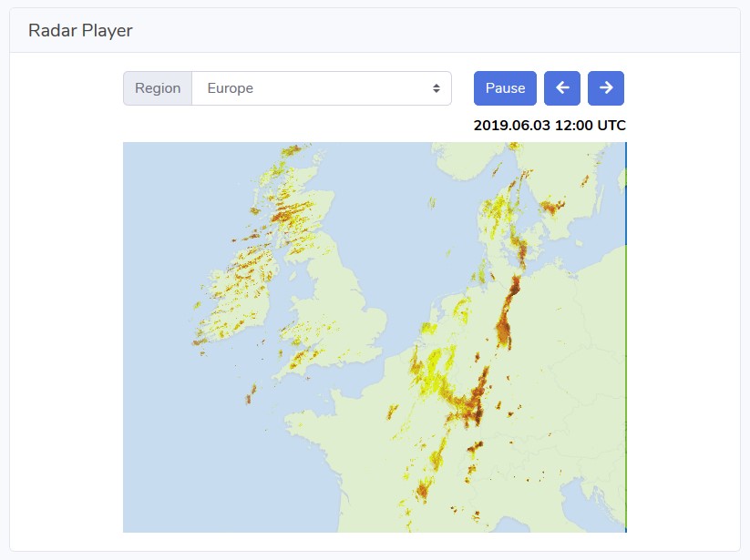750x560 pixels.
Task: Click the 2019.06.03 12:00 UTC timestamp
Action: [550, 126]
